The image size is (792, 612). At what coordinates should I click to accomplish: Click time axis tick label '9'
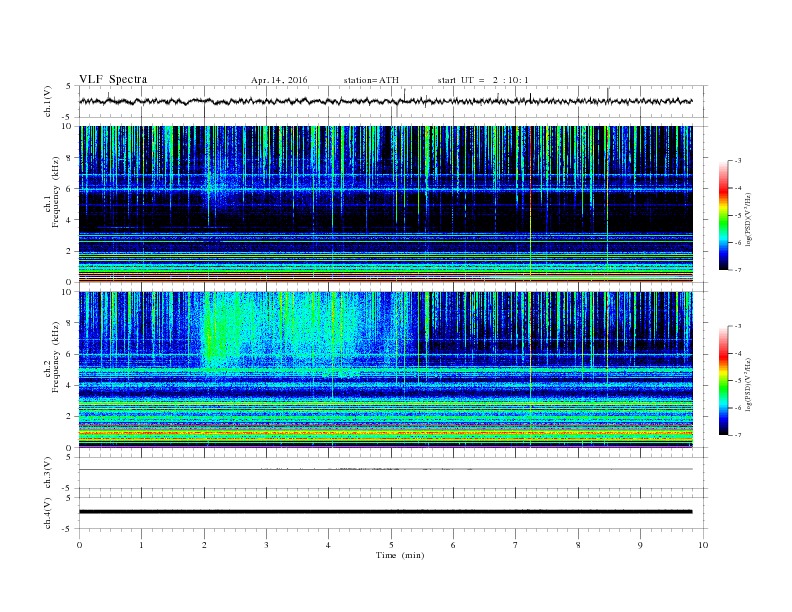pyautogui.click(x=640, y=545)
